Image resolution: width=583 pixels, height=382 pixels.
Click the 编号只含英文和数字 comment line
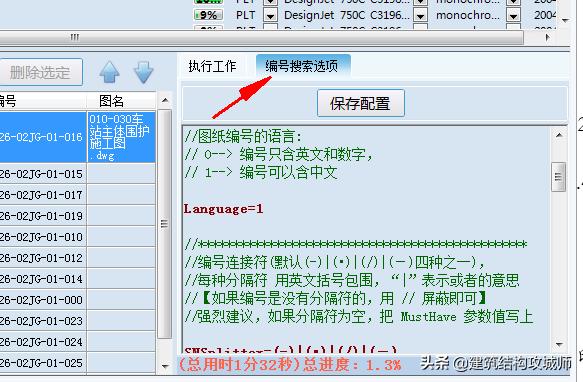[278, 154]
